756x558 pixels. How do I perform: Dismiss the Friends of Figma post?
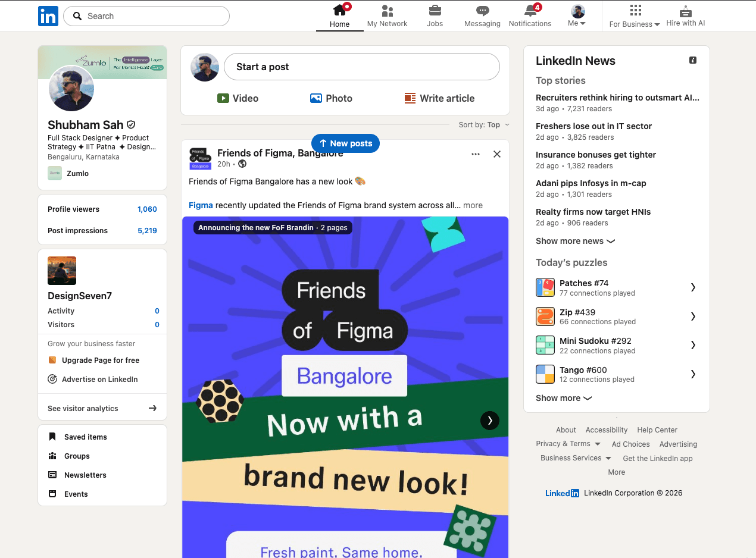click(497, 154)
